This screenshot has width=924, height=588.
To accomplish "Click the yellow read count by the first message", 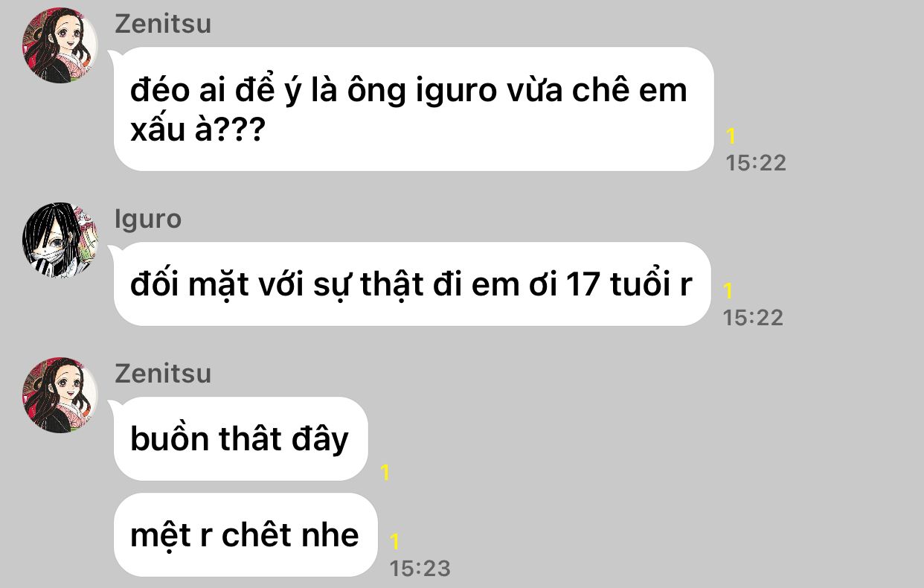I will tap(731, 136).
